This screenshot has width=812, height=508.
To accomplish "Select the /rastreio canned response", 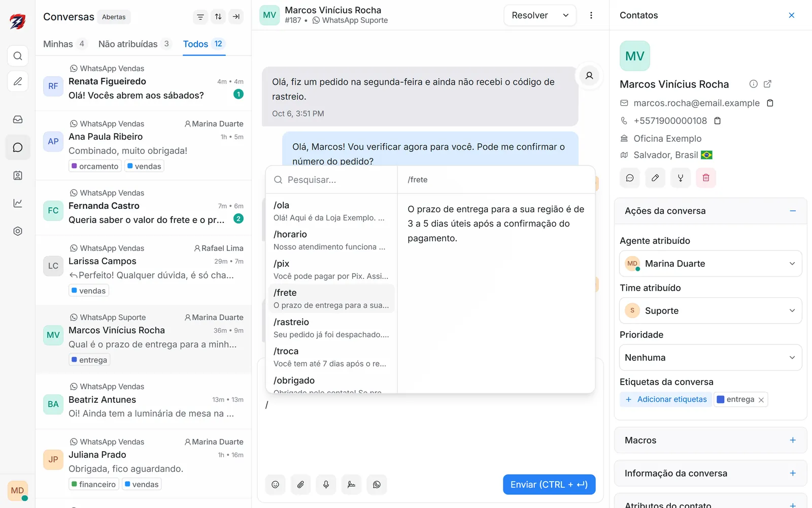I will [x=331, y=328].
